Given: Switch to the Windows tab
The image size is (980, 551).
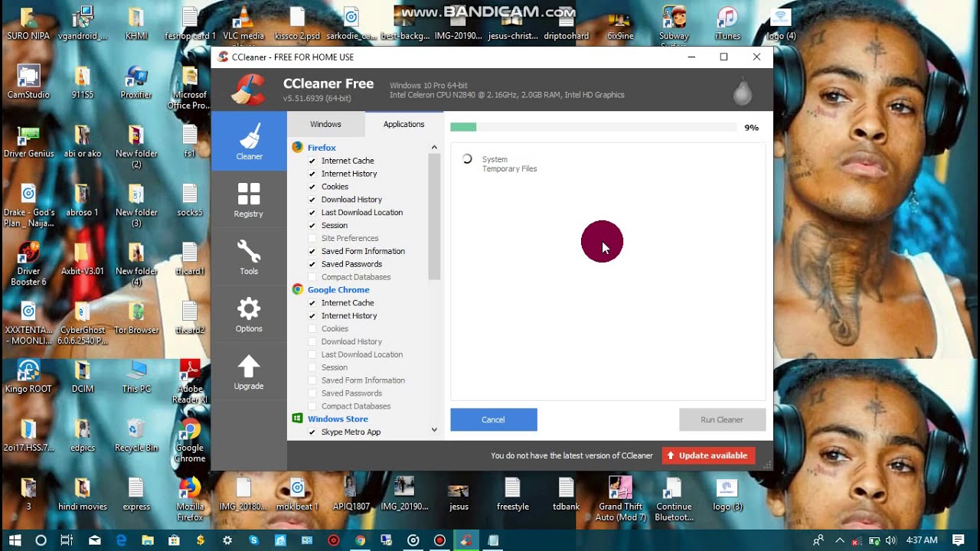Looking at the screenshot, I should (325, 124).
